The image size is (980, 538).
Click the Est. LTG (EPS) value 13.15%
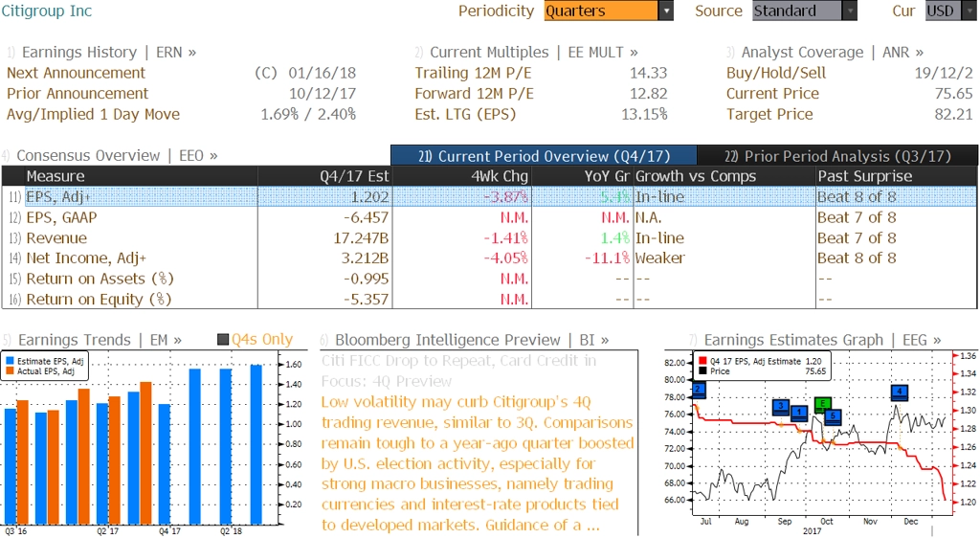[x=644, y=114]
